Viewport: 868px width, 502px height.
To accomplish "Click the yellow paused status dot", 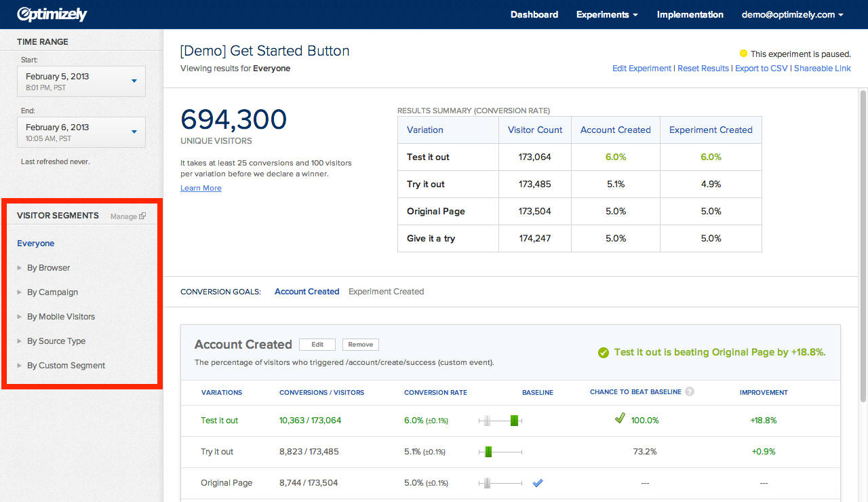I will tap(743, 53).
